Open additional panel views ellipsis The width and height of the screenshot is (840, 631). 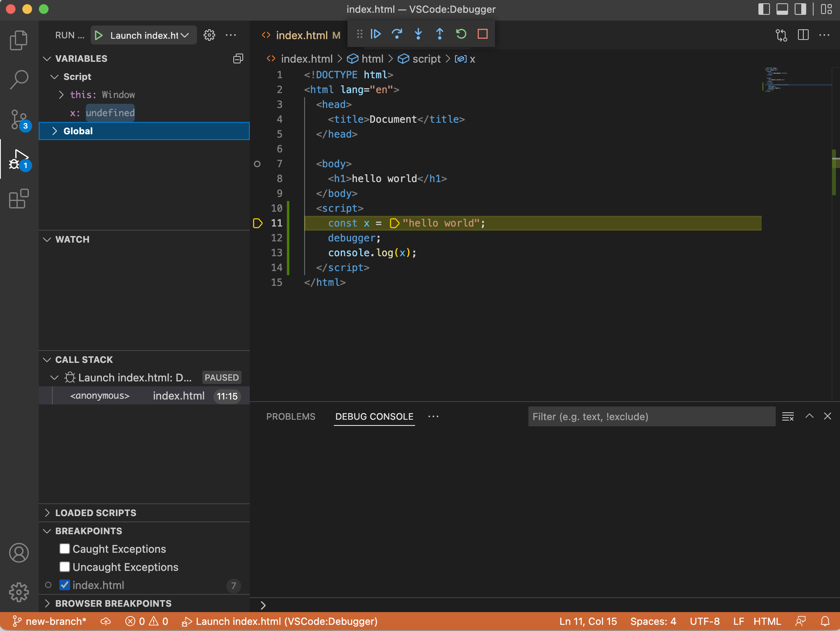point(433,416)
